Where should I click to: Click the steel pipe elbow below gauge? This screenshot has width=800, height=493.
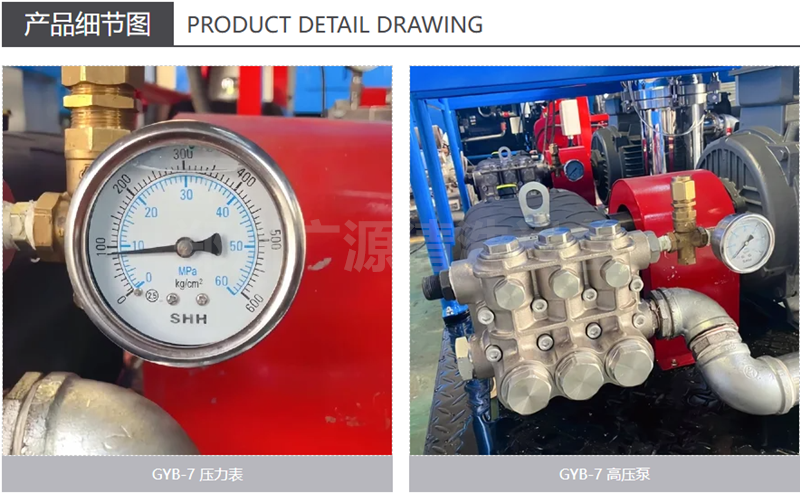pyautogui.click(x=92, y=414)
